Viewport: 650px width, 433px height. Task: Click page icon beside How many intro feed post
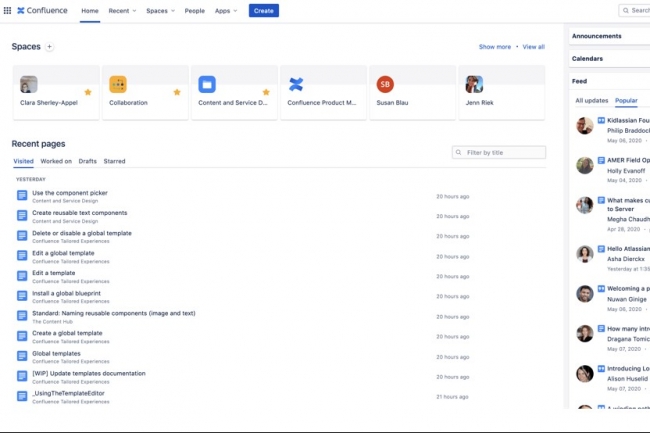(601, 329)
